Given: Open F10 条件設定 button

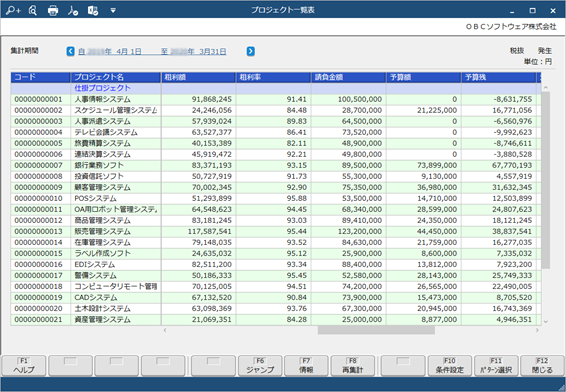Looking at the screenshot, I should (x=449, y=366).
